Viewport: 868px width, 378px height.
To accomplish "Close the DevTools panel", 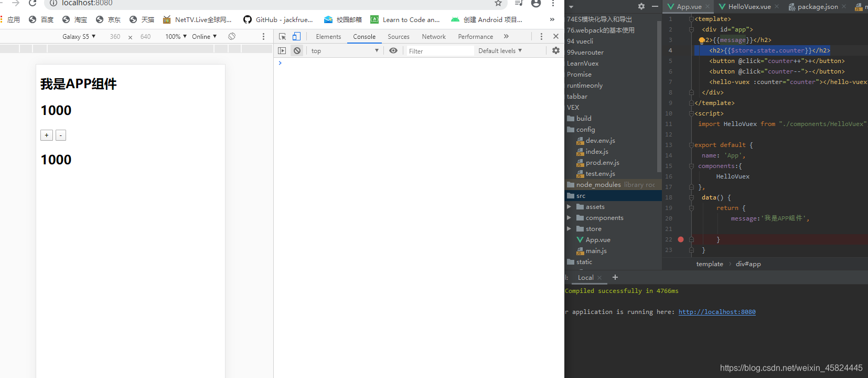I will [x=556, y=36].
